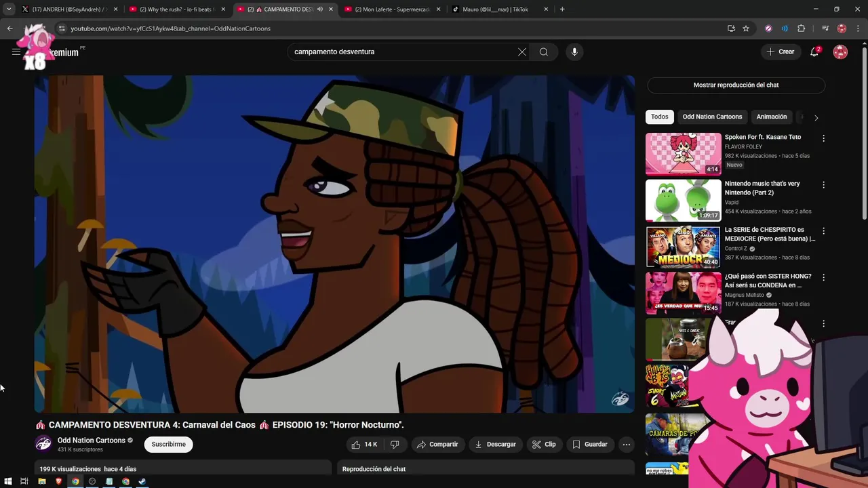Select the Todos filter chip

click(x=660, y=117)
